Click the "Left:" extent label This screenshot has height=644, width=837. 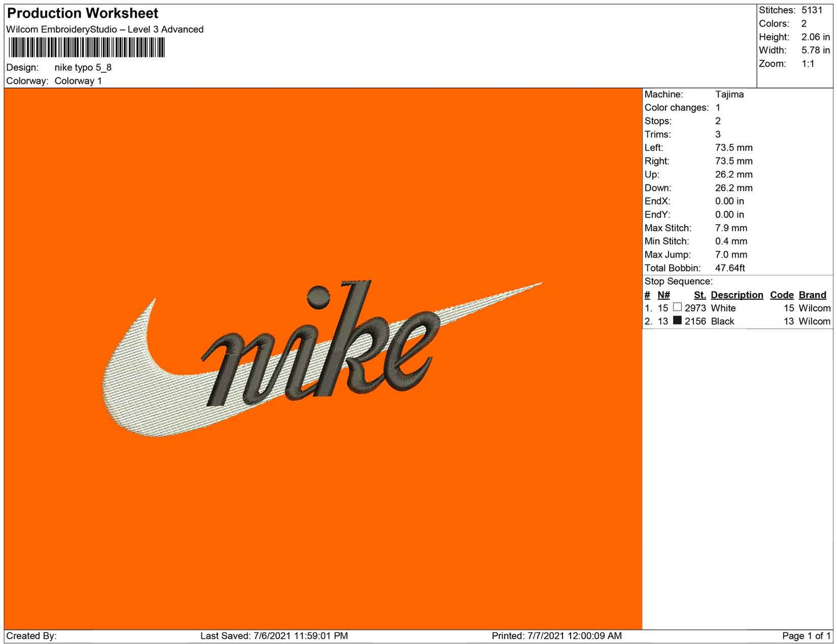pyautogui.click(x=655, y=148)
